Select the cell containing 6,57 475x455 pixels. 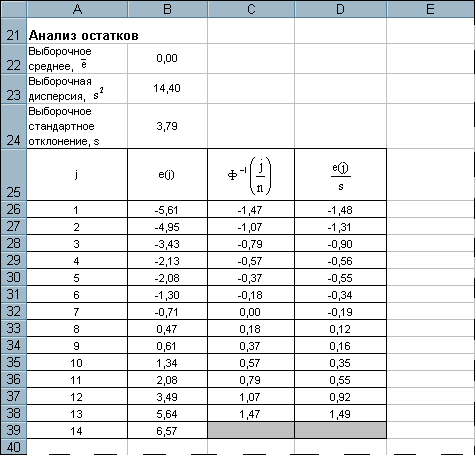167,431
